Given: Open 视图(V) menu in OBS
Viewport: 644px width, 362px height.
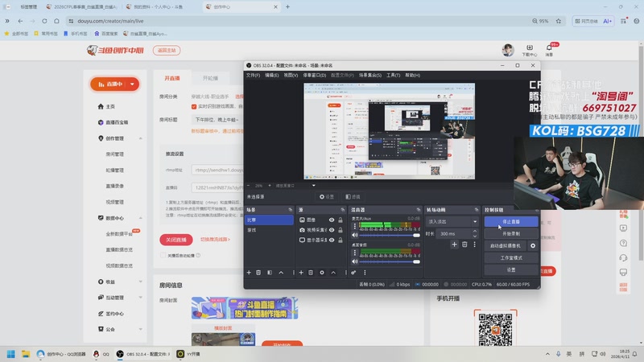Looking at the screenshot, I should [x=291, y=76].
